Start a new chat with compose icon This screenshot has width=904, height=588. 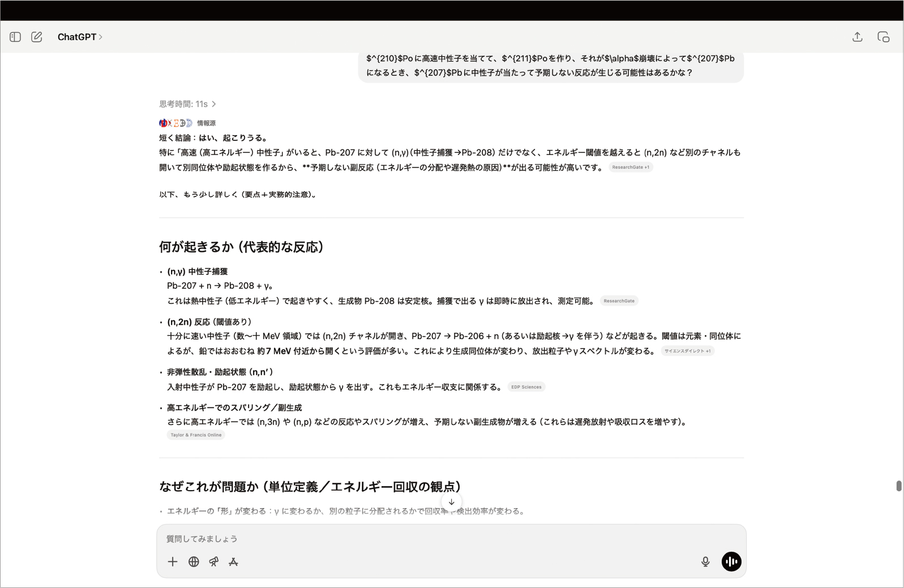pyautogui.click(x=37, y=37)
